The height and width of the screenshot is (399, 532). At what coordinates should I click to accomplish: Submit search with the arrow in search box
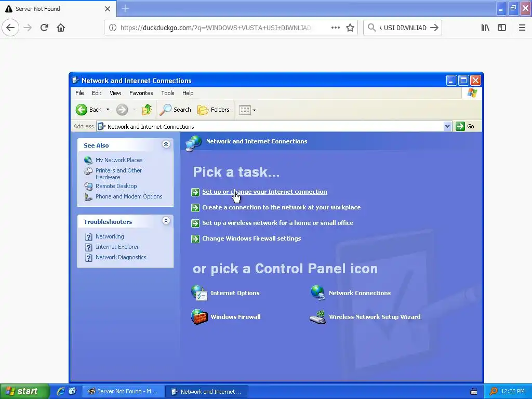coord(434,28)
